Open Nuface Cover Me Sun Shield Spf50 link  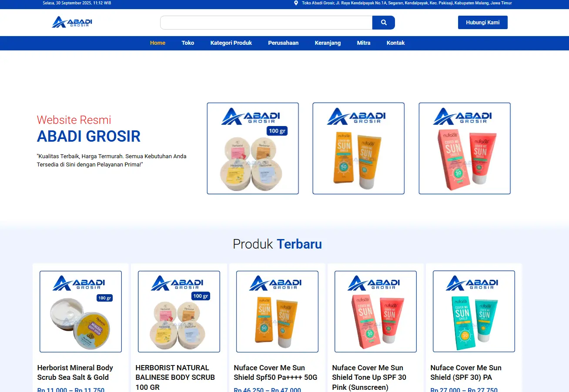coord(276,372)
